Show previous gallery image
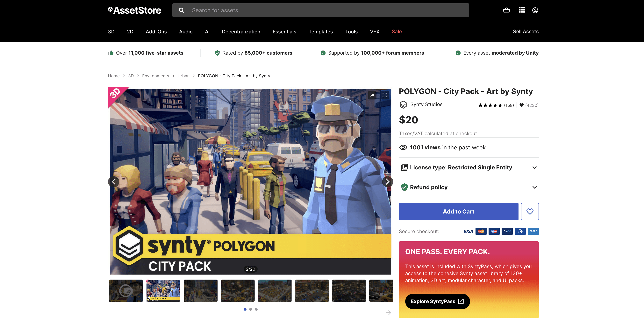The height and width of the screenshot is (326, 644). pos(114,181)
